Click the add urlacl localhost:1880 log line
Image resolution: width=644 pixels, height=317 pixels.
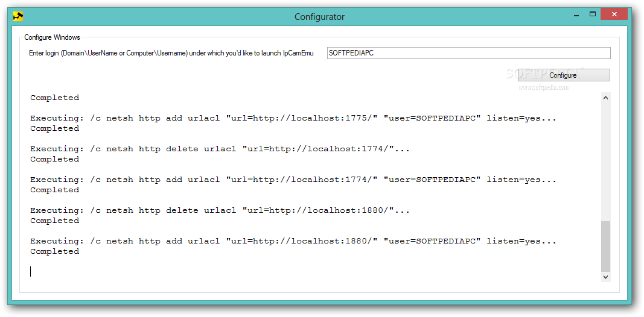(x=293, y=242)
